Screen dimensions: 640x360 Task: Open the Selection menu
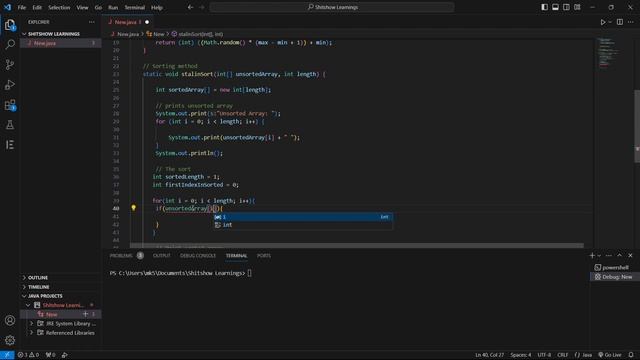click(59, 7)
